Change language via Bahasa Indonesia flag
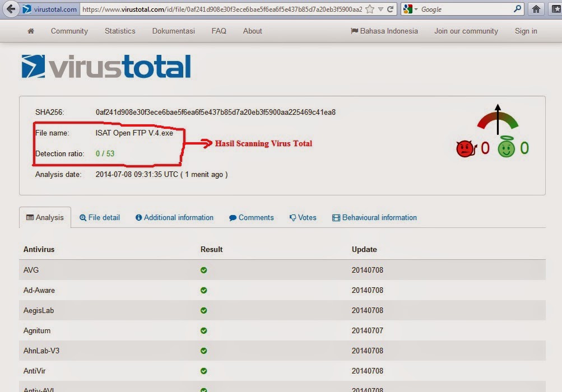This screenshot has width=562, height=392. click(384, 31)
